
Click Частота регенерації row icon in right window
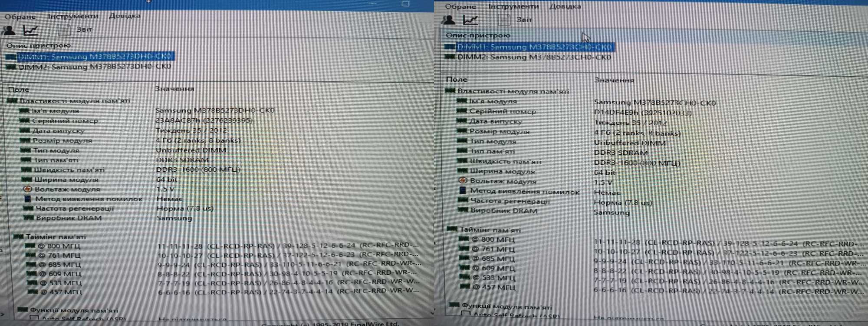tap(463, 200)
